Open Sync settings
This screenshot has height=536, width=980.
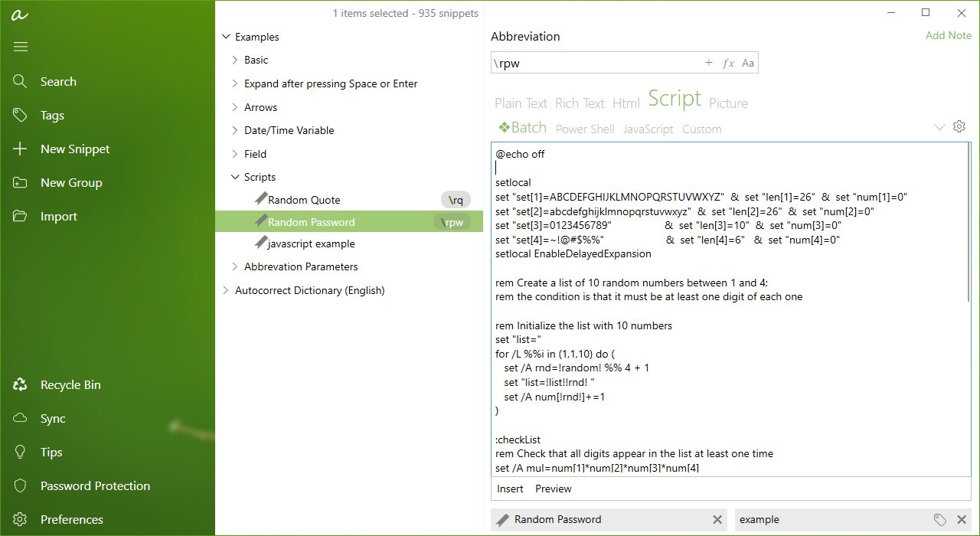(x=53, y=418)
